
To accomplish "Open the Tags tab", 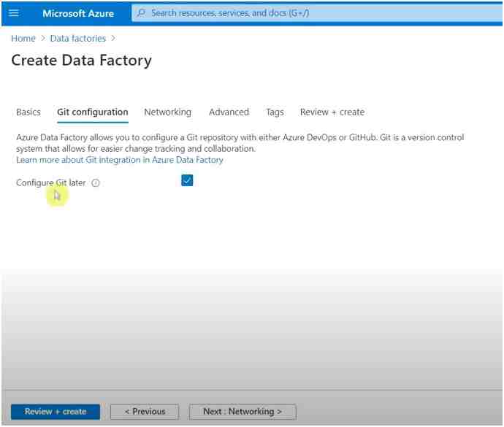I will point(275,112).
